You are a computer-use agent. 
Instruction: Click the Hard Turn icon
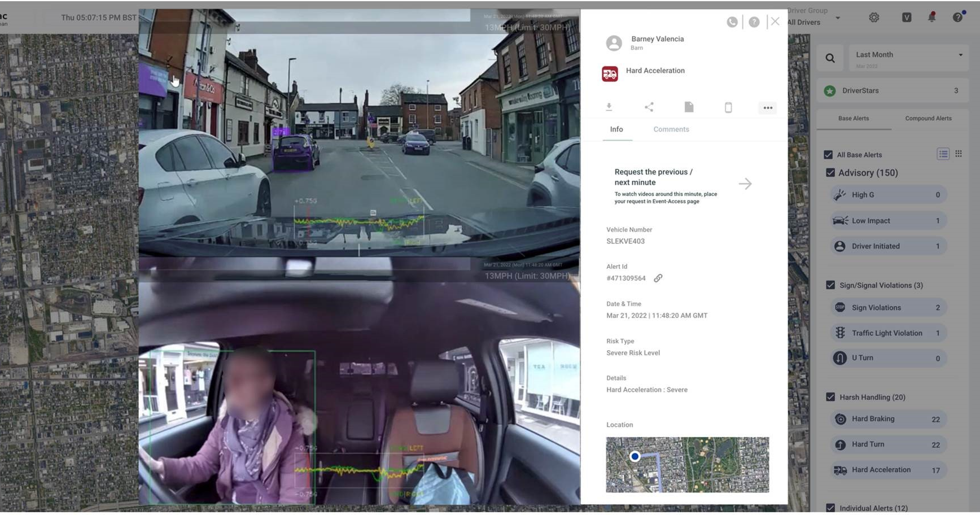(840, 444)
